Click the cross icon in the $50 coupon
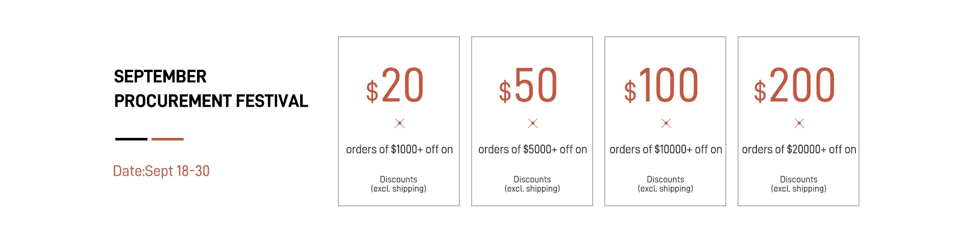Image resolution: width=980 pixels, height=237 pixels. tap(533, 123)
